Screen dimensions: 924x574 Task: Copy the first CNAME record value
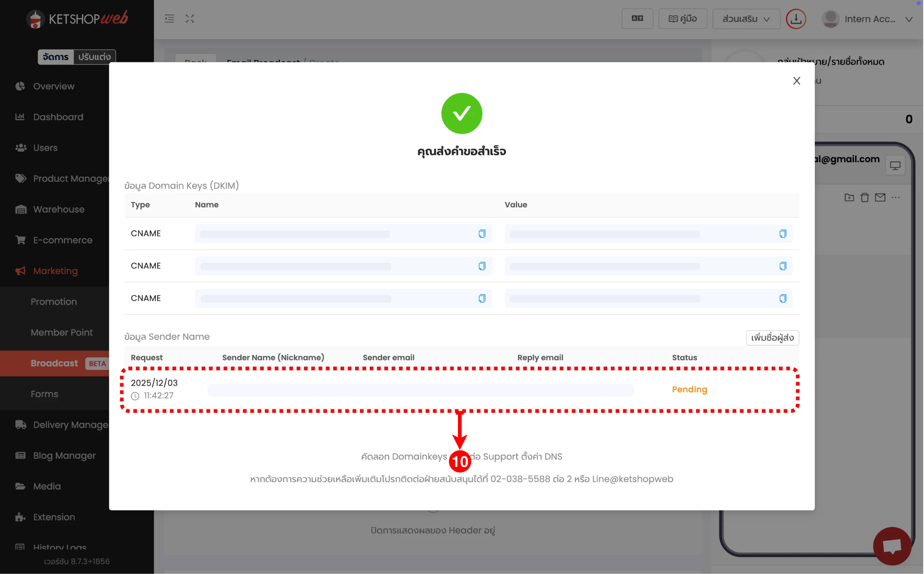pyautogui.click(x=783, y=234)
